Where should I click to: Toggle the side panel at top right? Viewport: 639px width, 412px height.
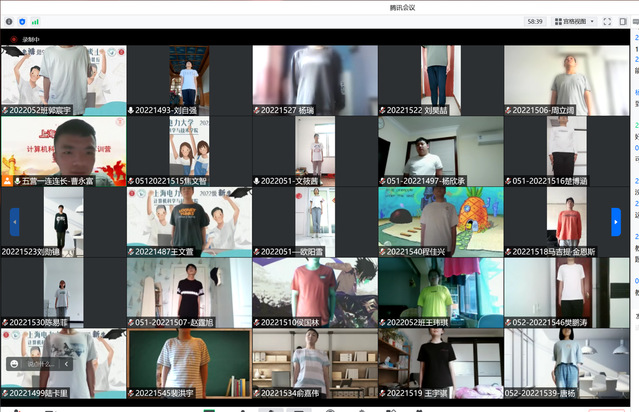(624, 21)
